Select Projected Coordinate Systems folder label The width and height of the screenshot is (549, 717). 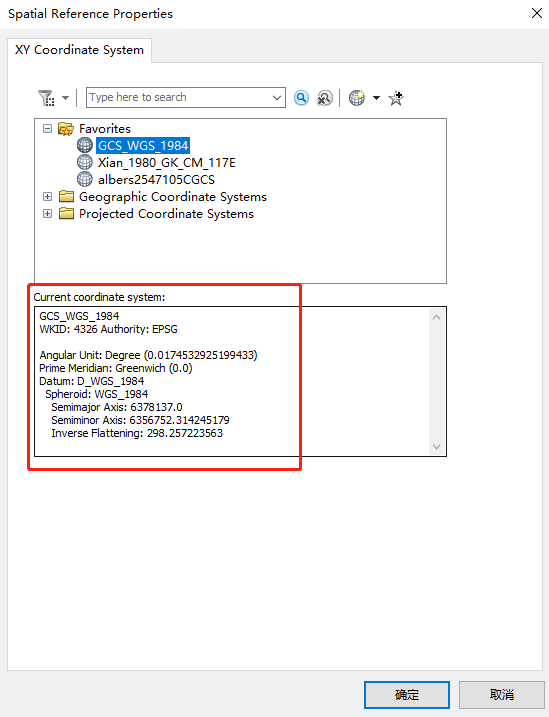pos(166,214)
